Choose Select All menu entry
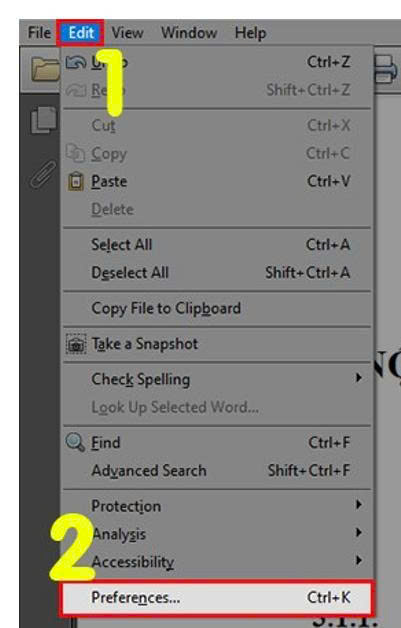The height and width of the screenshot is (628, 401). click(x=217, y=245)
